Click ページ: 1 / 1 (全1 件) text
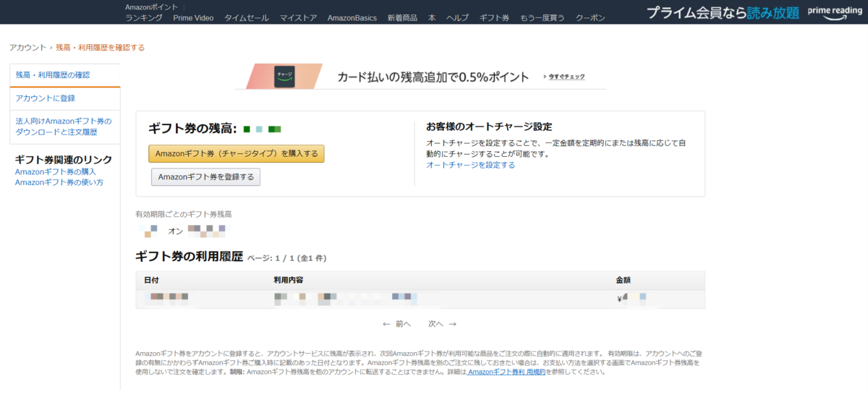The image size is (868, 397). pyautogui.click(x=287, y=258)
